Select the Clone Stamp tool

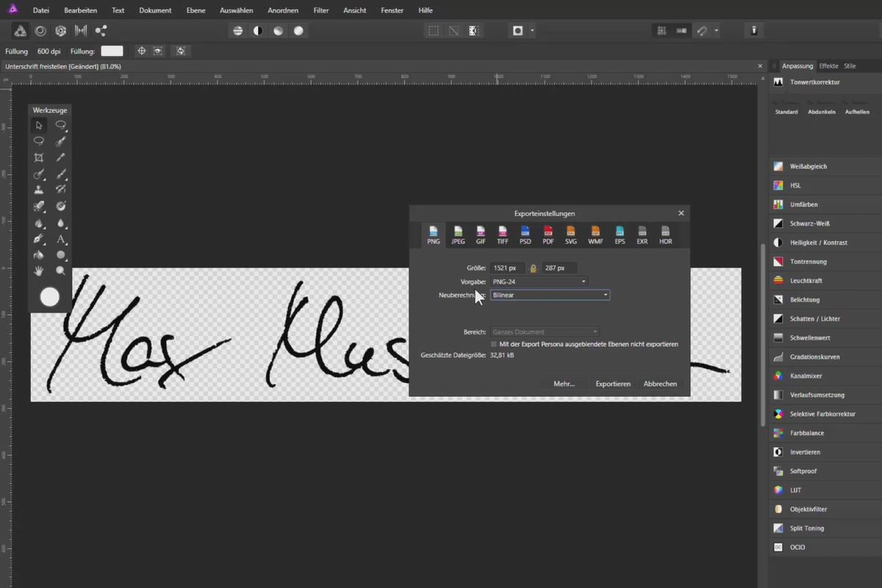[39, 190]
